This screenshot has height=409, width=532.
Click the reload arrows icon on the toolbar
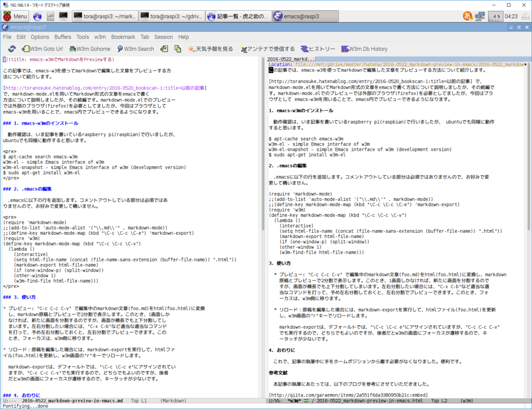point(12,49)
